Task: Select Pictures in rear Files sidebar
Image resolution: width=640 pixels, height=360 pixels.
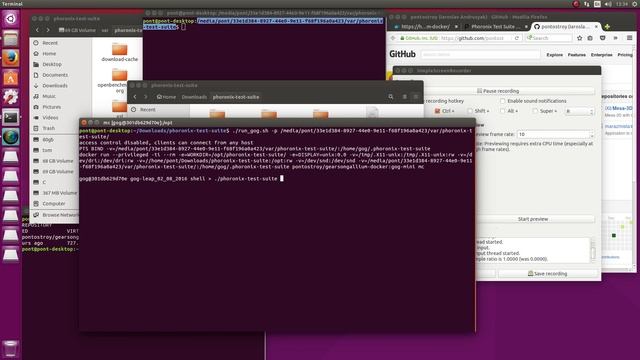Action: pos(51,107)
